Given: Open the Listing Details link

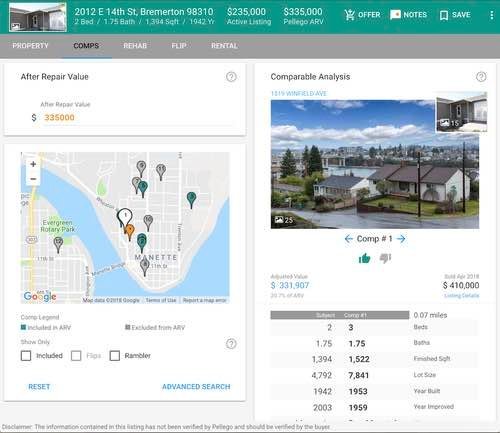Looking at the screenshot, I should (x=462, y=296).
